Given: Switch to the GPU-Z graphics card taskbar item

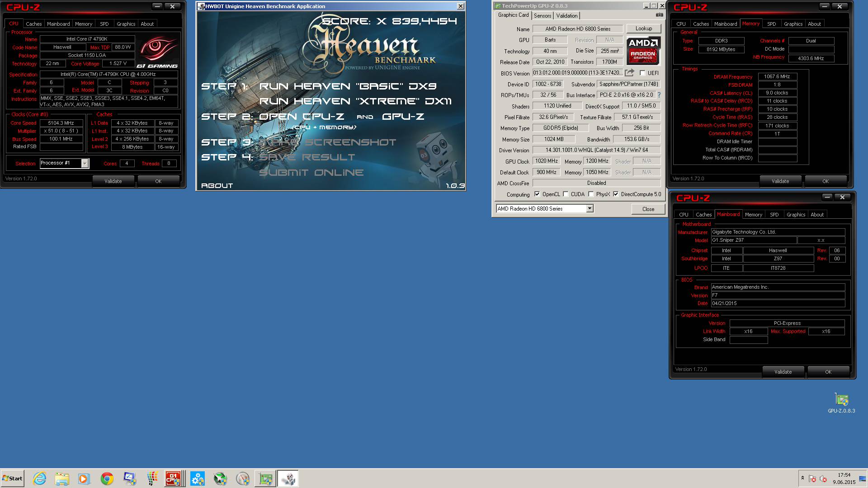Looking at the screenshot, I should [x=265, y=479].
